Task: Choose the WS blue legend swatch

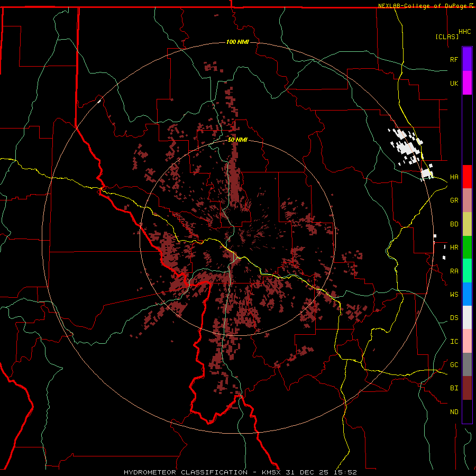Action: [x=467, y=294]
